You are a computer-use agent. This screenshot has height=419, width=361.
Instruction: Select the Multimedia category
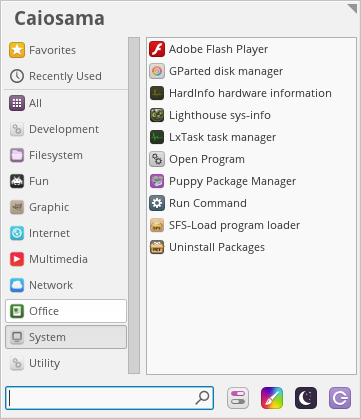coord(66,259)
